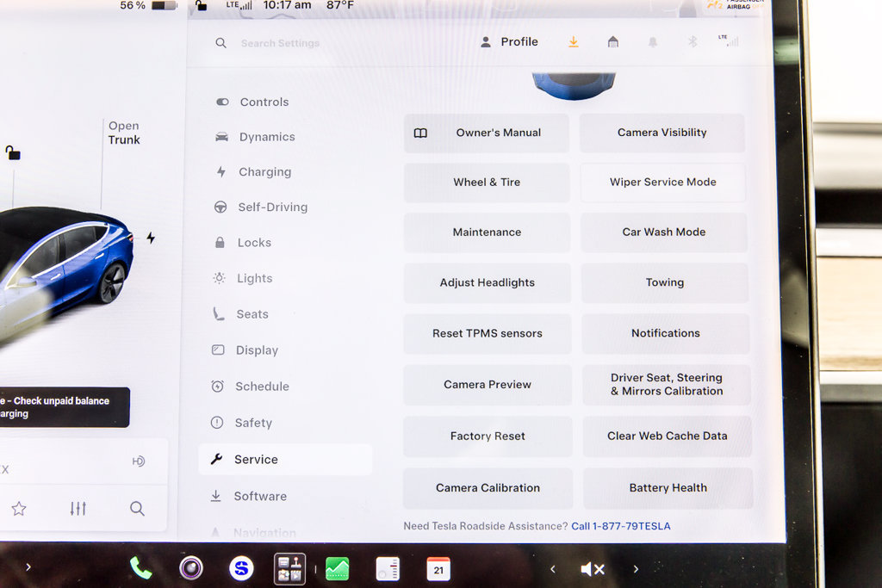Open the Towing option
The height and width of the screenshot is (588, 882).
tap(665, 282)
